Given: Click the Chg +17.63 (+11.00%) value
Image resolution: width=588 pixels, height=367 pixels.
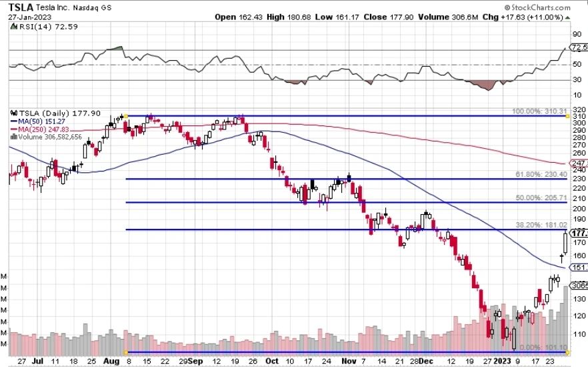Looking at the screenshot, I should (x=523, y=17).
